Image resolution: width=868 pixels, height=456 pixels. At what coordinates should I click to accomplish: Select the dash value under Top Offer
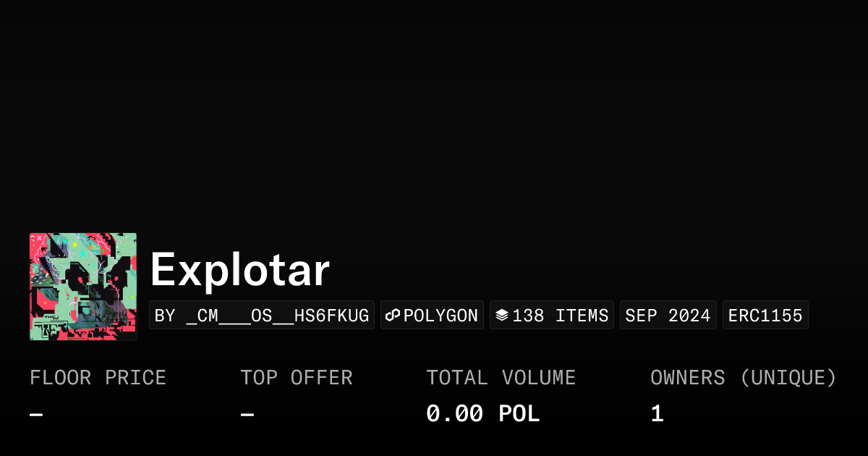click(247, 414)
